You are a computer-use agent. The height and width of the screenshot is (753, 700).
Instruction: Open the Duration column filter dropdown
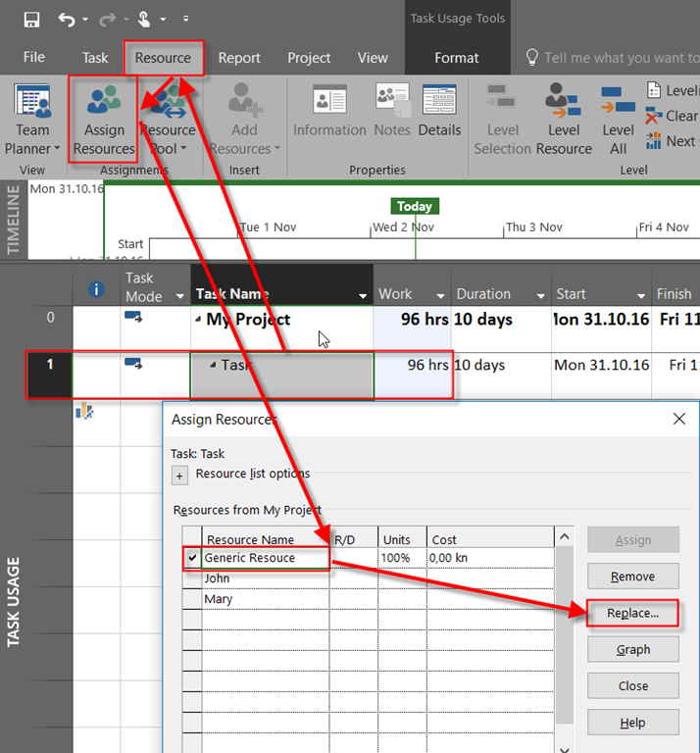coord(541,295)
